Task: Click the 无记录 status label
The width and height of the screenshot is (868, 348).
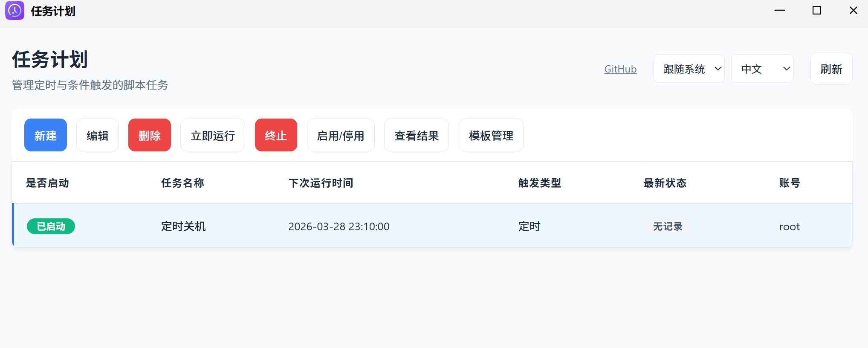Action: (667, 226)
